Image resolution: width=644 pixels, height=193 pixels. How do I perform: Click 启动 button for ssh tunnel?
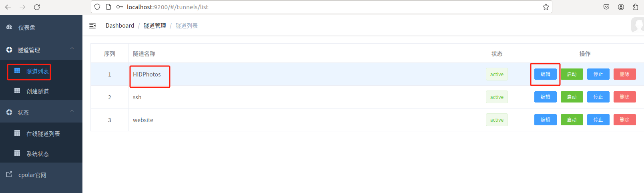click(x=572, y=97)
